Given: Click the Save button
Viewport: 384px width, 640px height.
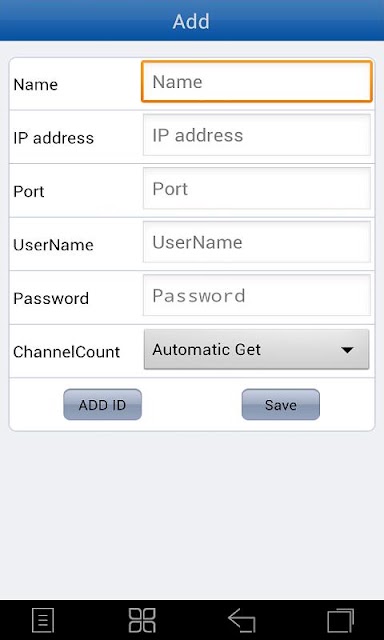Looking at the screenshot, I should [x=281, y=404].
